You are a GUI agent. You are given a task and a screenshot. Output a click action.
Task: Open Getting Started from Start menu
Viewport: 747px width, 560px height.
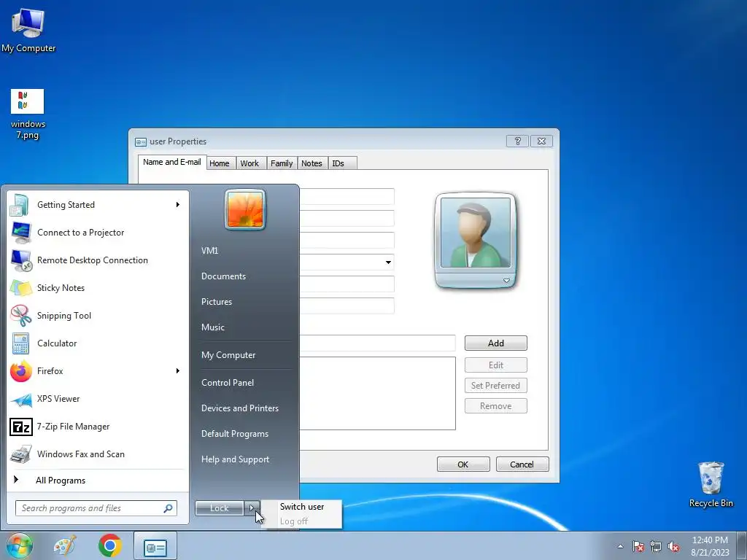(98, 205)
